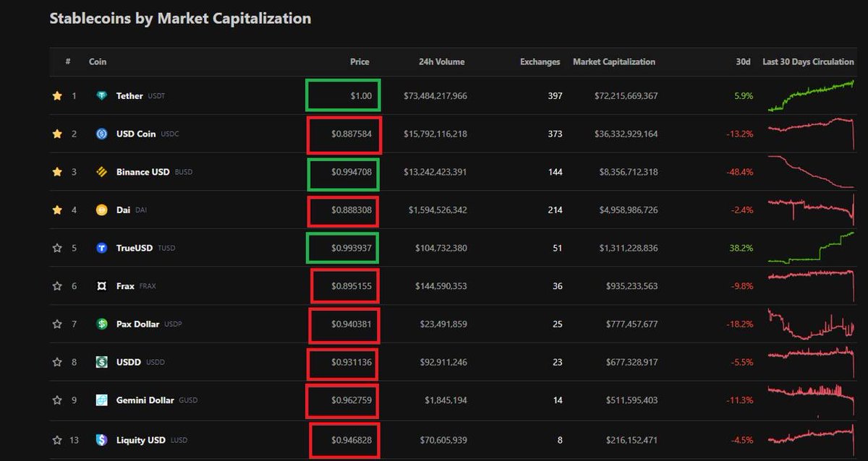This screenshot has width=868, height=461.
Task: Click the Tether coin logo
Action: (102, 95)
